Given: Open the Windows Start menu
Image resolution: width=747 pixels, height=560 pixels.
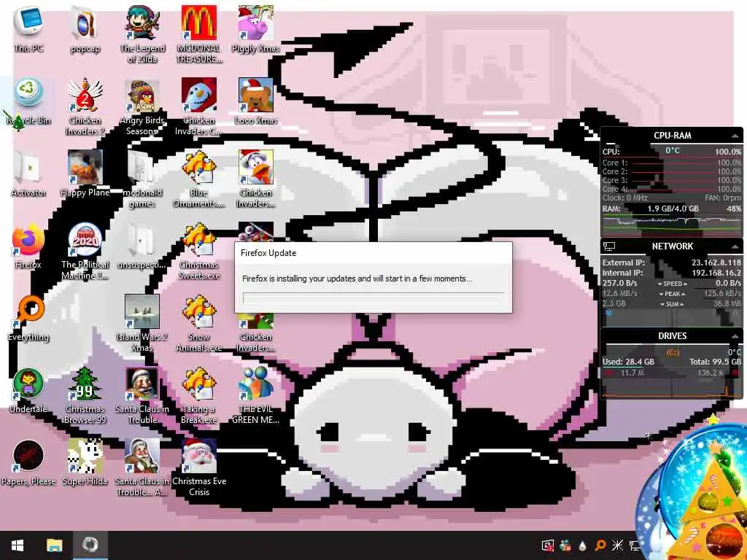Looking at the screenshot, I should click(18, 545).
